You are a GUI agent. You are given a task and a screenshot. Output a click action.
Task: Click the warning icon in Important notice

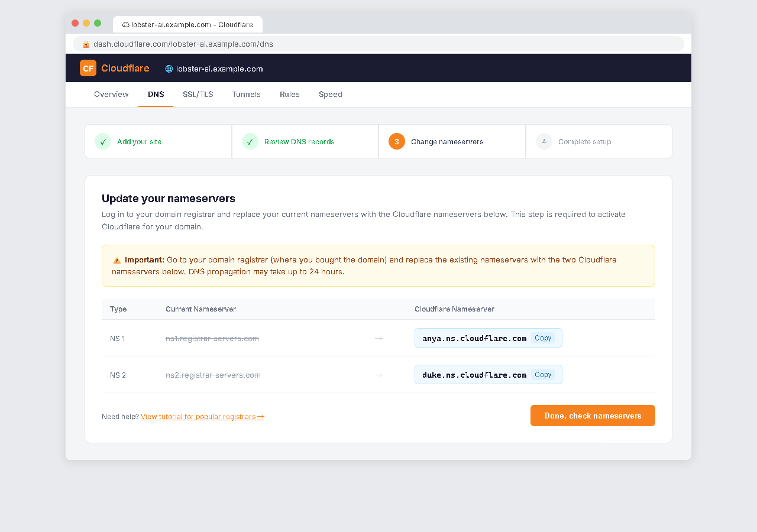click(x=117, y=260)
